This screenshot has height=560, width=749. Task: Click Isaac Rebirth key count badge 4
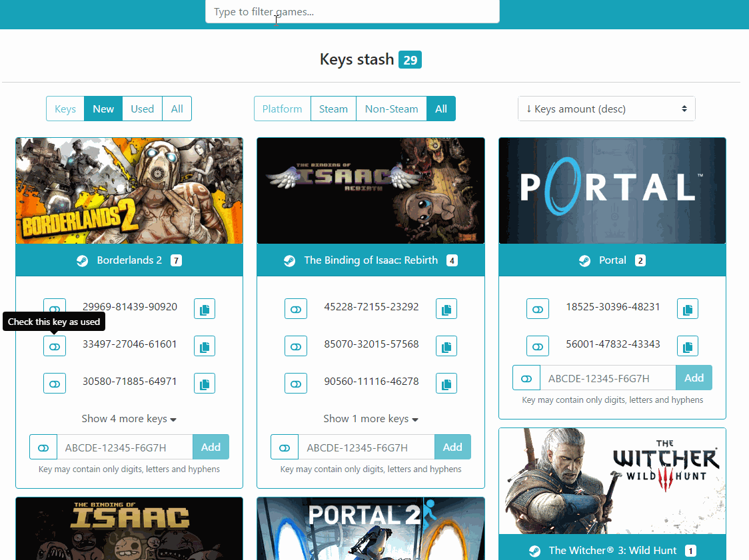452,260
